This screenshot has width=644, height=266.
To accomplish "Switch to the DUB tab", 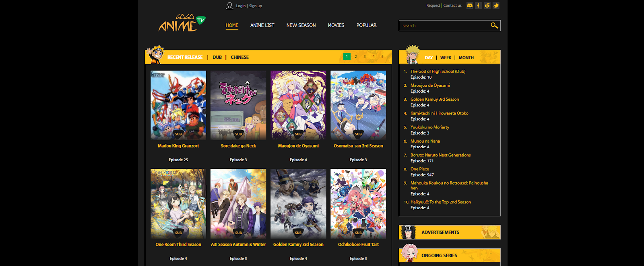I will [x=217, y=57].
